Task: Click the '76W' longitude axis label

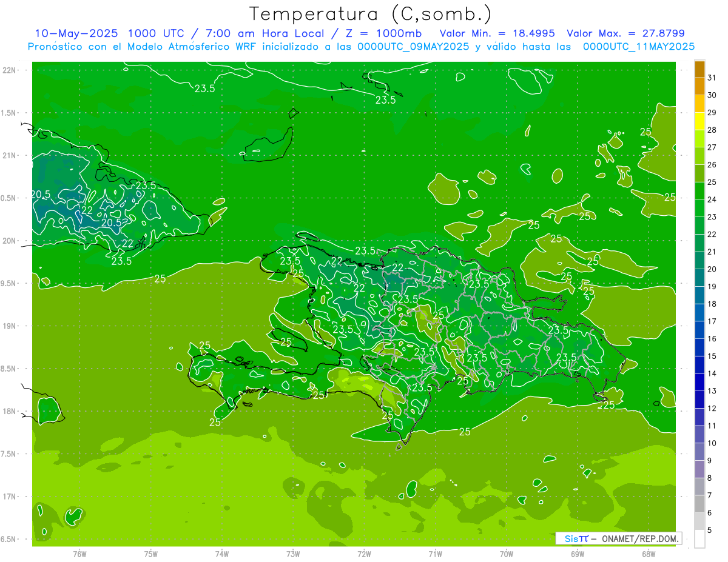Action: point(79,554)
